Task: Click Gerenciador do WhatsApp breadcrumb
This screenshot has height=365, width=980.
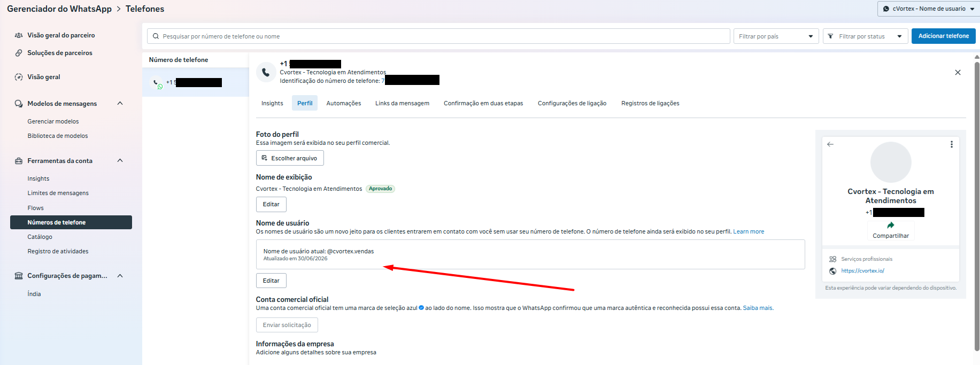Action: click(59, 9)
